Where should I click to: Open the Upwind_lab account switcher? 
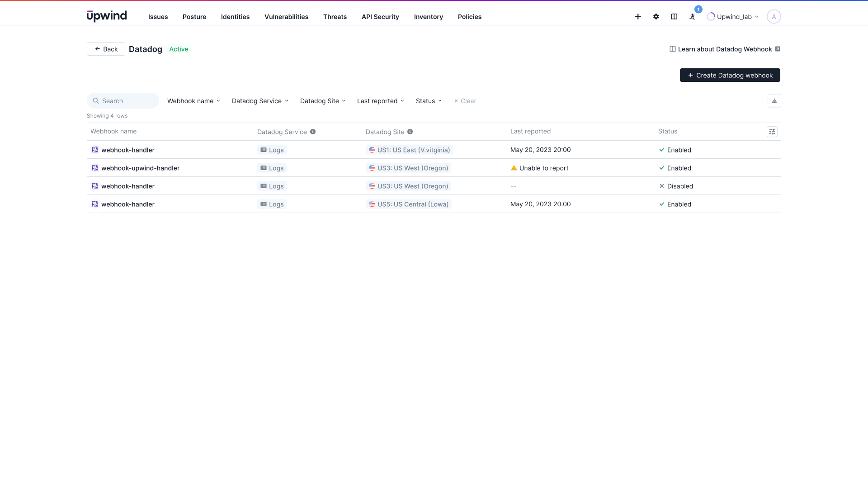[732, 16]
